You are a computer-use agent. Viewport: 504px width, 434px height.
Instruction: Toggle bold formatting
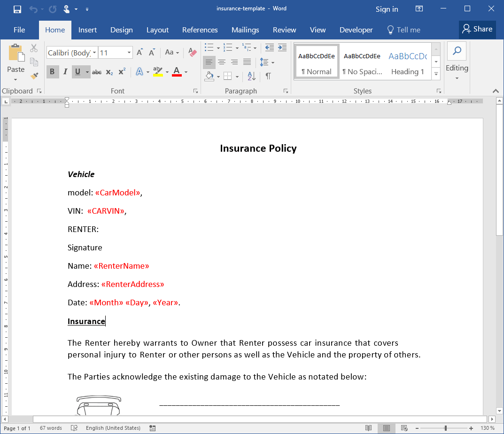(x=52, y=71)
